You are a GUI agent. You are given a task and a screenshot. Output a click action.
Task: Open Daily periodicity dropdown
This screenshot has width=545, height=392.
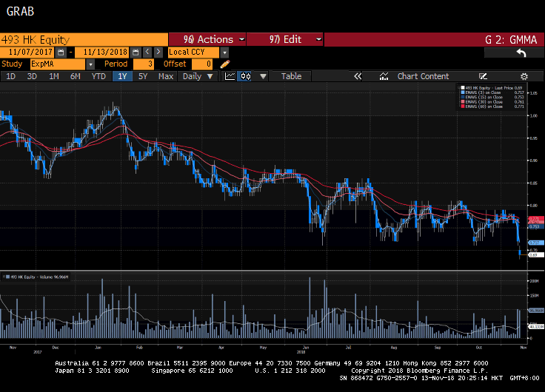click(198, 76)
